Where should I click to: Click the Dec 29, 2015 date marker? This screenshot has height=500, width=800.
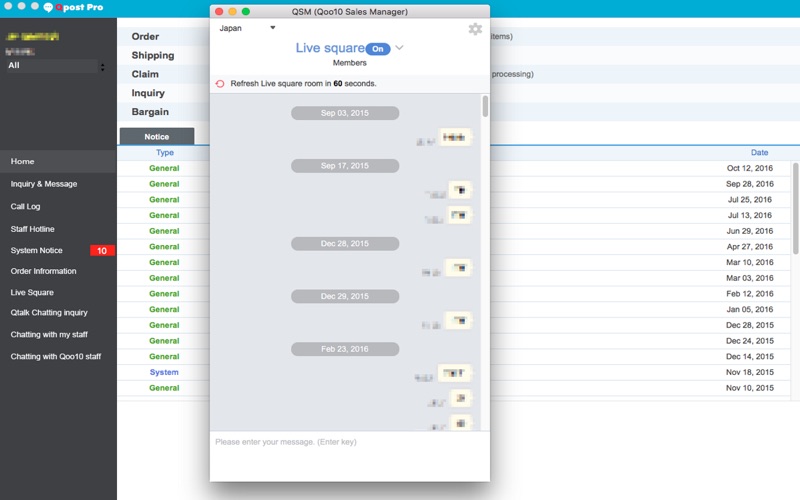tap(345, 296)
